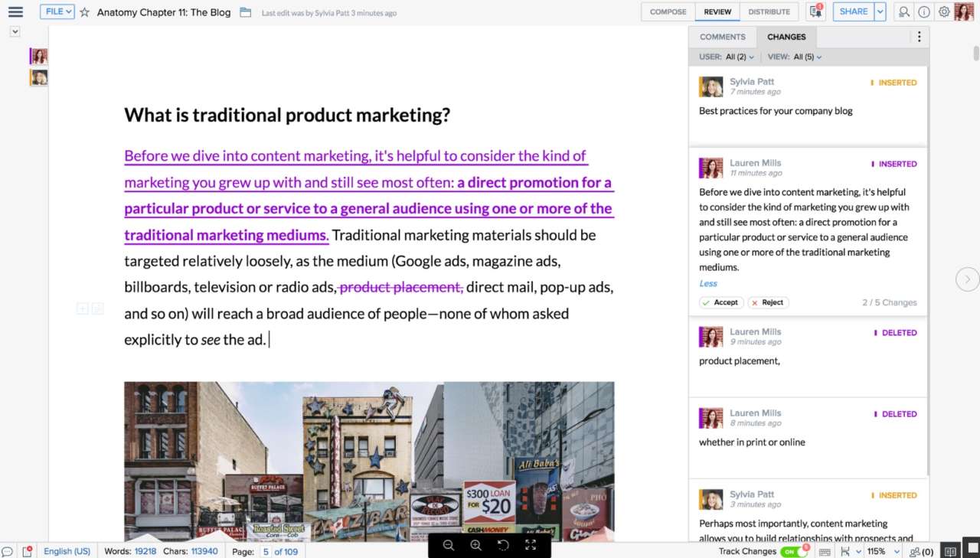Click the heading 'What is traditional product marketing?'
This screenshot has width=980, height=558.
287,116
